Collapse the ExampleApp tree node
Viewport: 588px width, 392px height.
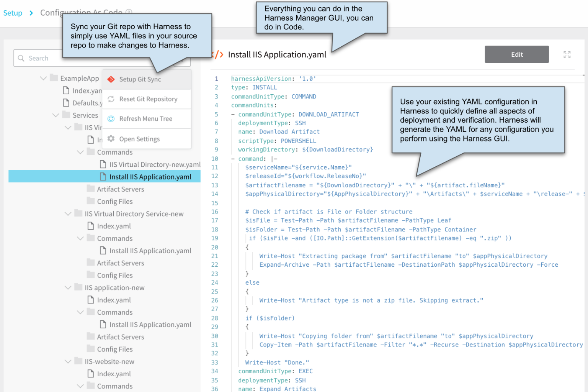[x=43, y=78]
